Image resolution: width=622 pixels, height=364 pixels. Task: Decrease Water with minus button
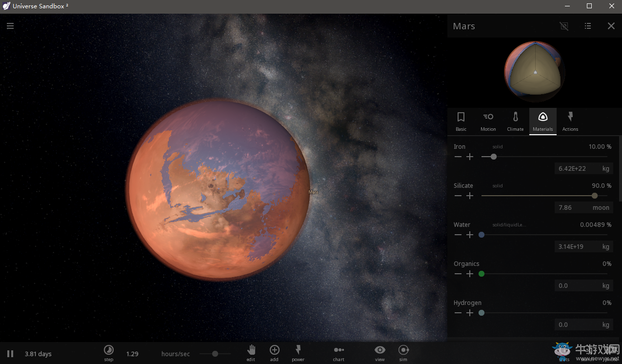[x=458, y=235]
